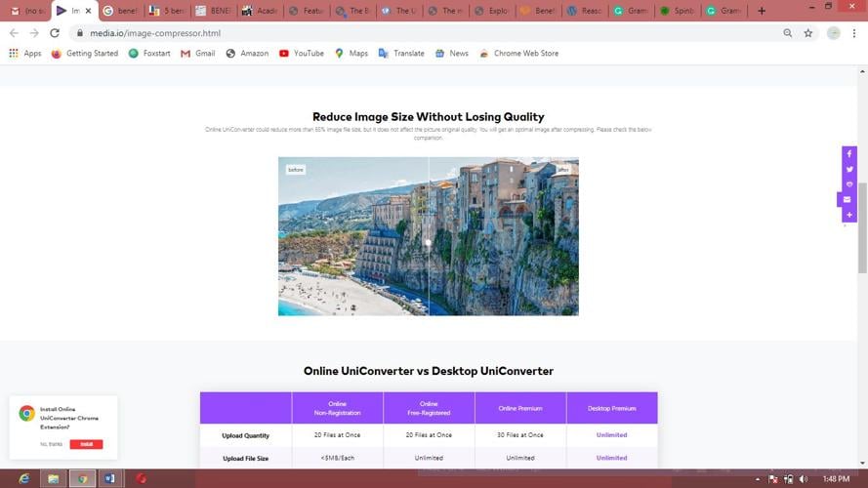This screenshot has height=488, width=868.
Task: Open the Chrome profile avatar
Action: (833, 33)
